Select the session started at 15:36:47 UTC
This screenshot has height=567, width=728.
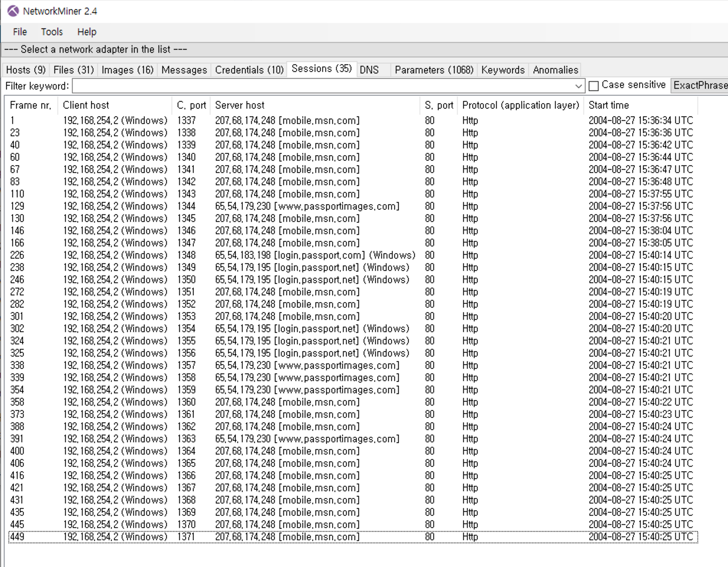coord(353,169)
